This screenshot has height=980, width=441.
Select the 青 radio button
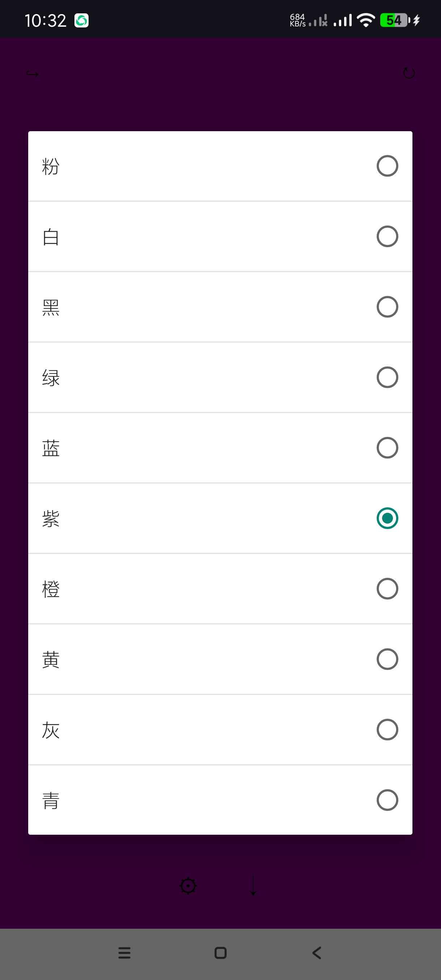[x=387, y=800]
